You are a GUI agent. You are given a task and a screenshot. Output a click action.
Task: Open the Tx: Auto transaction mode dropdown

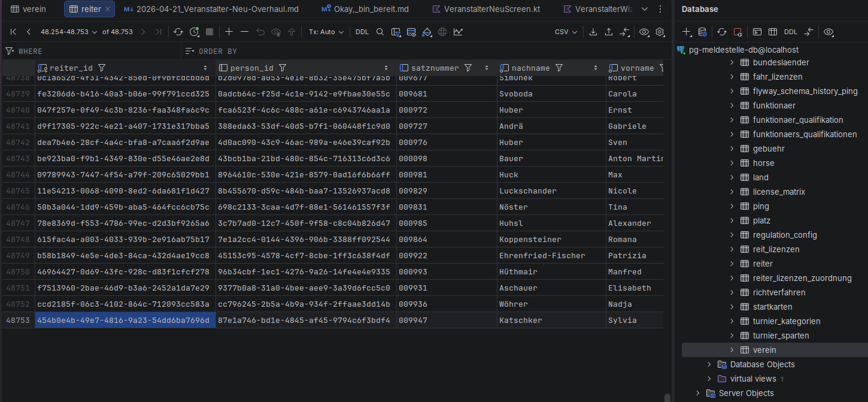[326, 32]
